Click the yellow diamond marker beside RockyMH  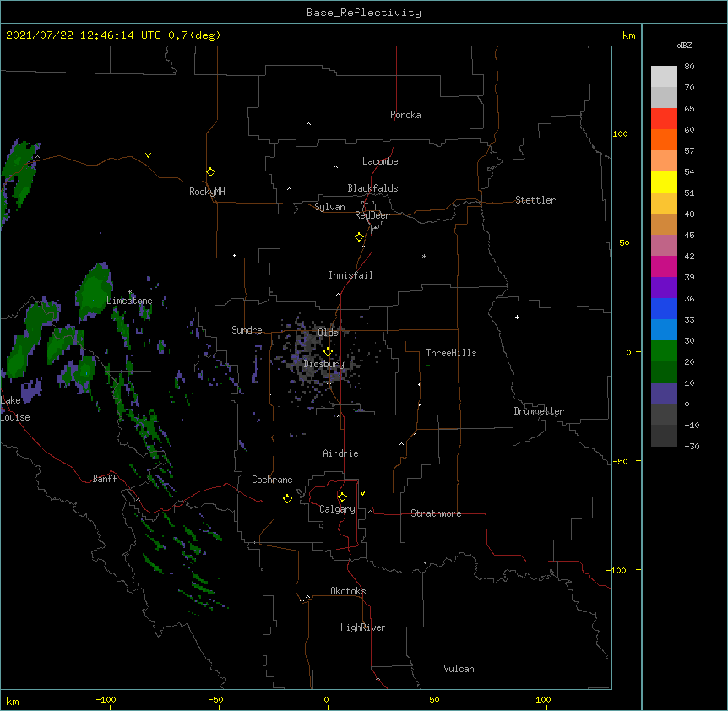(x=211, y=172)
